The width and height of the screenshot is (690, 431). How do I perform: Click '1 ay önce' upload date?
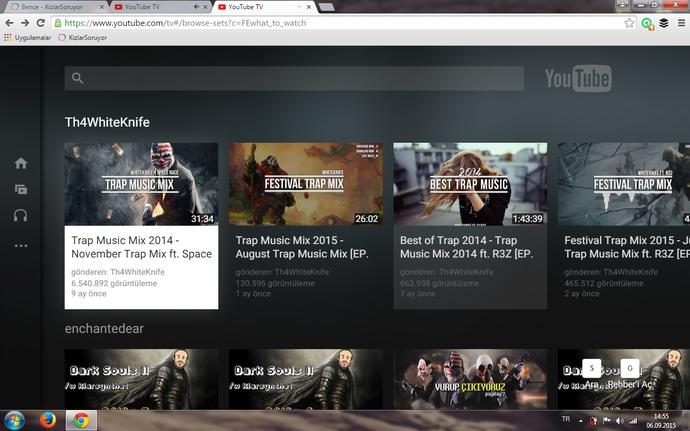point(253,294)
